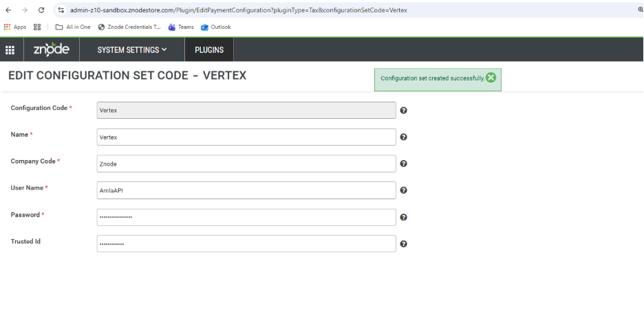Focus the Name input field

pyautogui.click(x=246, y=137)
